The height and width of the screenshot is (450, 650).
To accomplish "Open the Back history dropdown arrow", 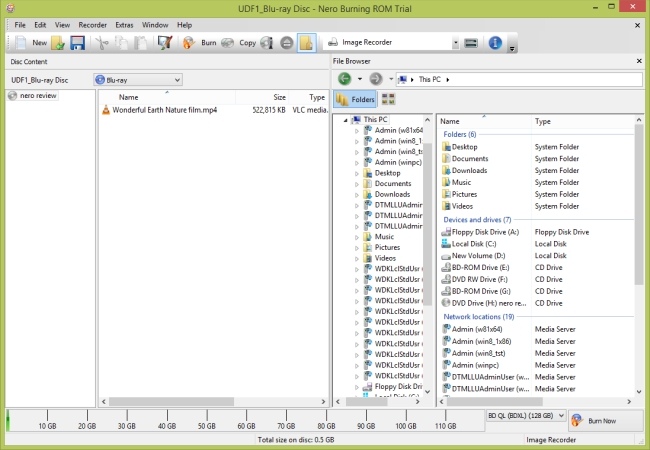I will click(359, 79).
